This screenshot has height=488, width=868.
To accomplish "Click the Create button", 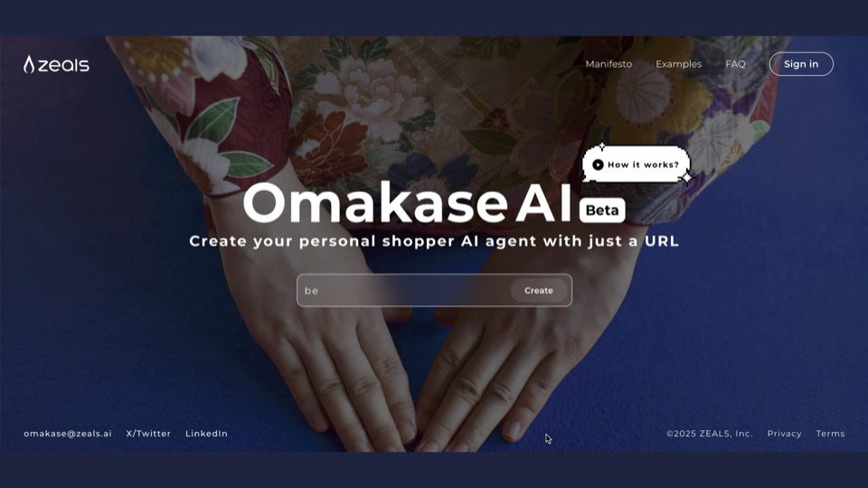I will [539, 290].
